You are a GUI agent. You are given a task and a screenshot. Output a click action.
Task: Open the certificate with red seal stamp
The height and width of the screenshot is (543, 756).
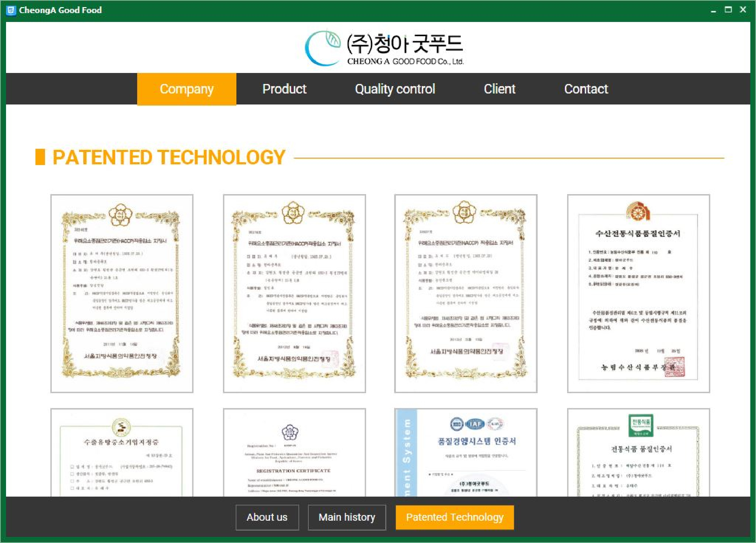pos(638,293)
